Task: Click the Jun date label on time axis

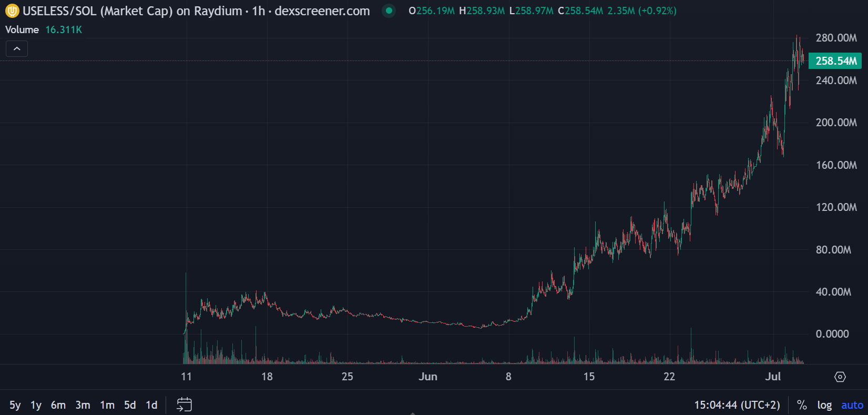Action: point(428,377)
